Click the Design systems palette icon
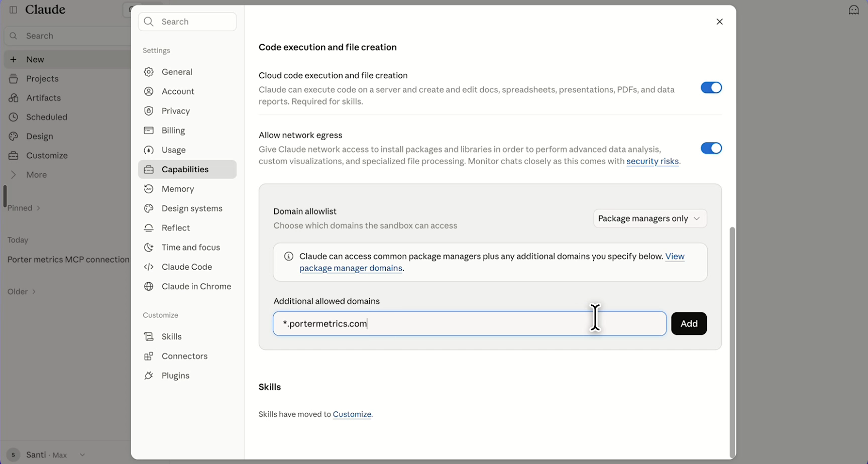868x464 pixels. [x=149, y=208]
